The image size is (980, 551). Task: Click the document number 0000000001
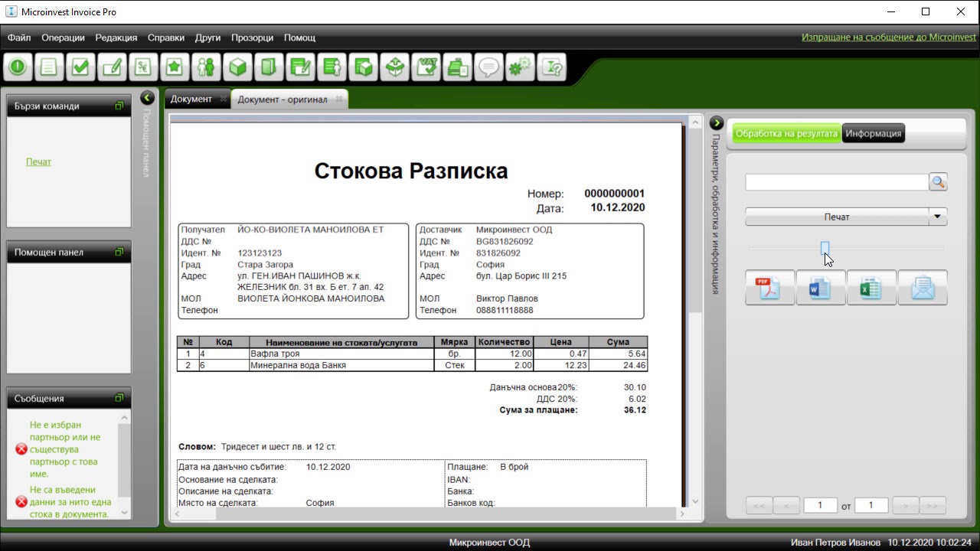click(x=614, y=194)
